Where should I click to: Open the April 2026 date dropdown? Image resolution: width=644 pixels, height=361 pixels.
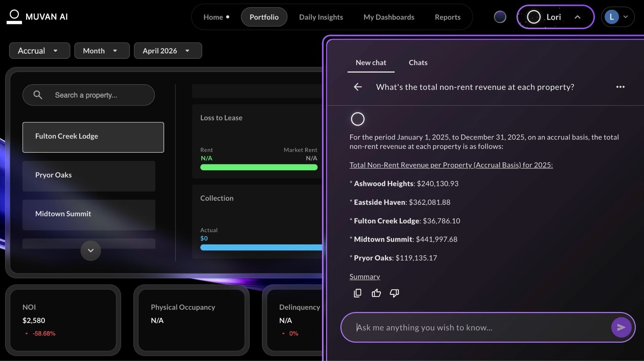coord(168,51)
